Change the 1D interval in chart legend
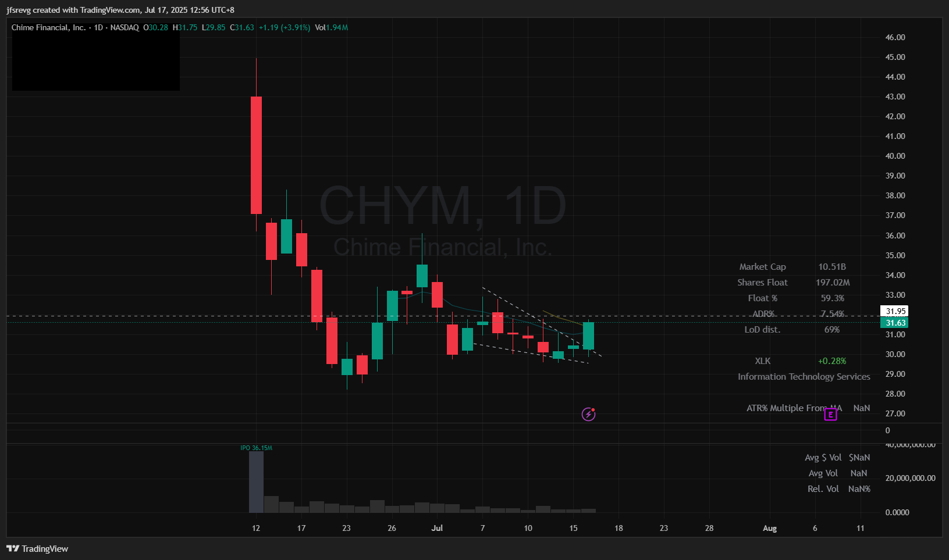 98,27
